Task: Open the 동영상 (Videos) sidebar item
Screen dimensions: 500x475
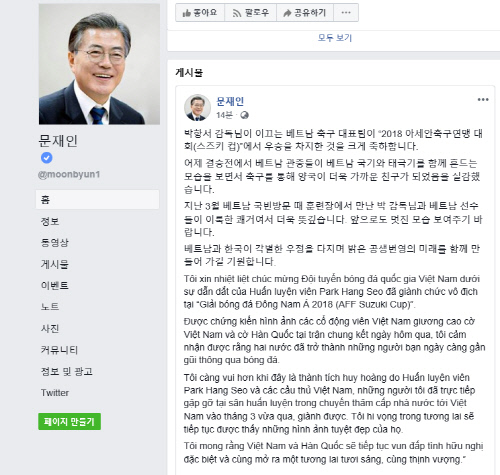Action: 55,242
